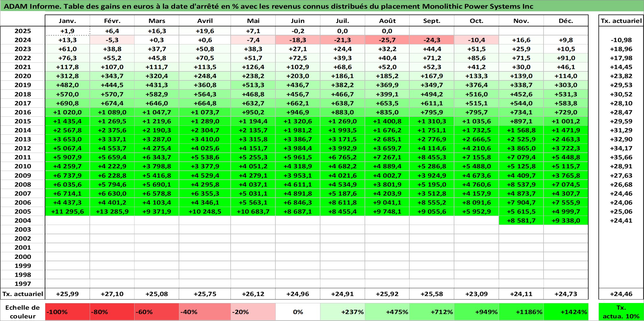644x321 pixels.
Task: Click the value +9 338,0 in 2004 row
Action: click(x=566, y=221)
